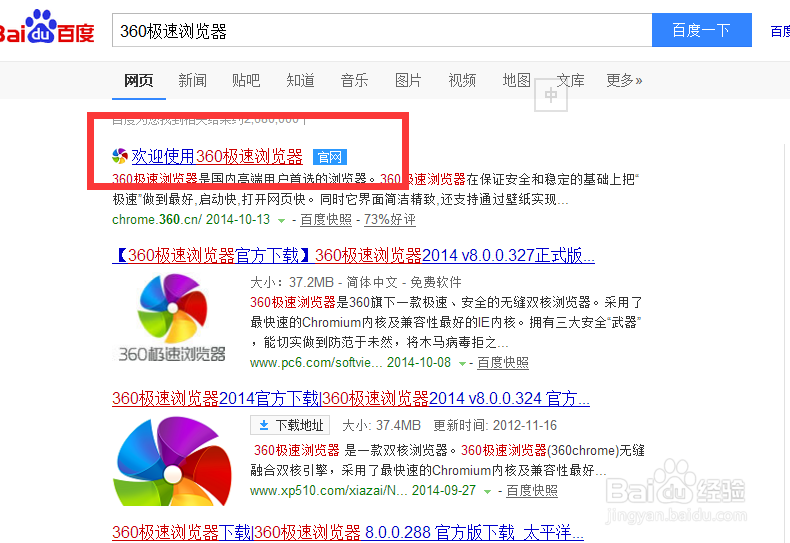This screenshot has width=790, height=543.
Task: Open the 知道 tab
Action: (300, 81)
